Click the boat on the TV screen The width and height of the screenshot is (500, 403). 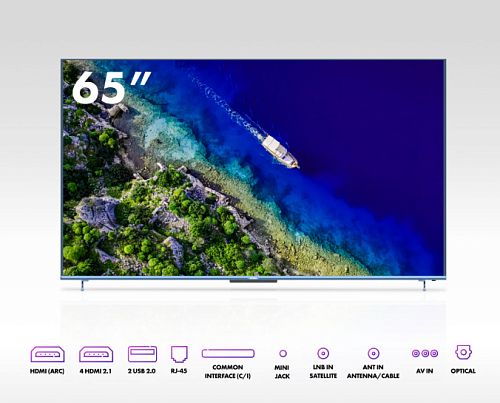pos(279,151)
